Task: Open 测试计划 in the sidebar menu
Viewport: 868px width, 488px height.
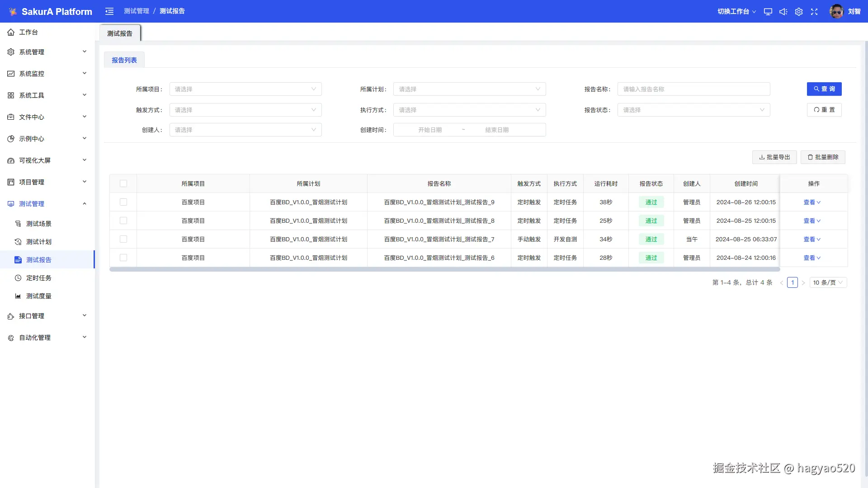Action: 39,242
